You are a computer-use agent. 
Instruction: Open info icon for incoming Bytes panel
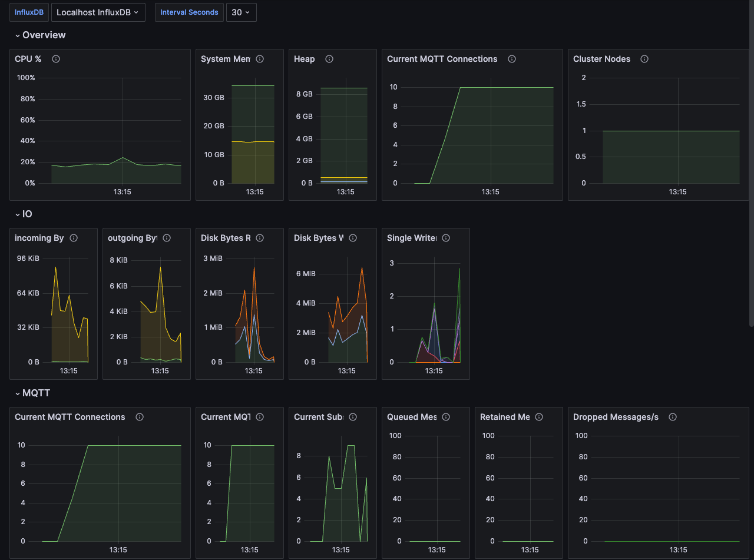point(74,238)
